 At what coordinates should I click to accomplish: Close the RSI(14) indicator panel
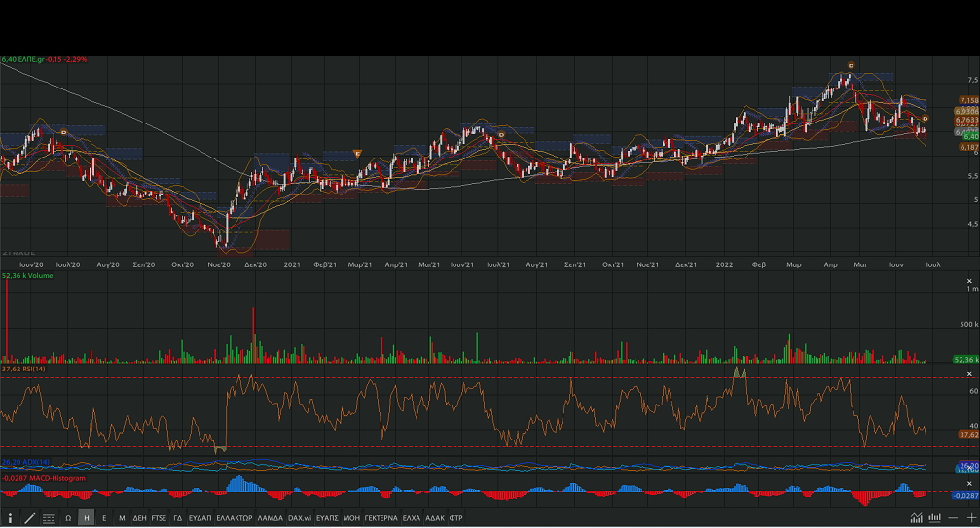(x=969, y=373)
